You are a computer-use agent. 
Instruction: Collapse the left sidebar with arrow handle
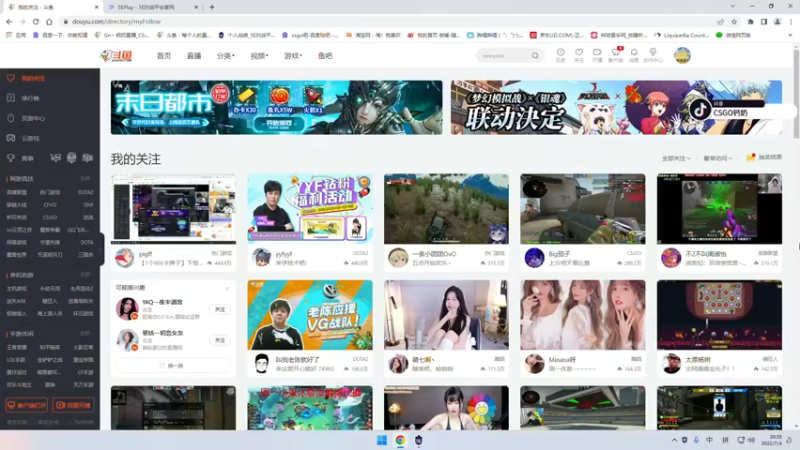click(x=101, y=249)
